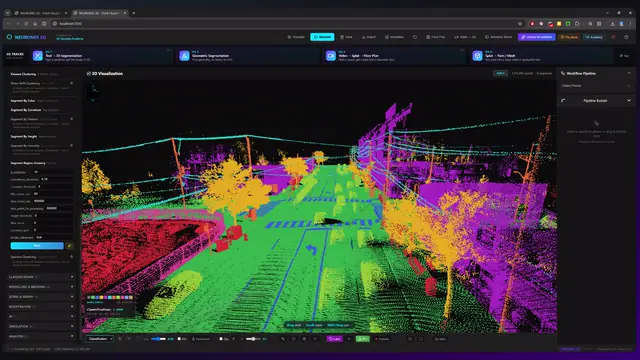
Task: Click the smoothness_threshold input field
Action: (56, 179)
